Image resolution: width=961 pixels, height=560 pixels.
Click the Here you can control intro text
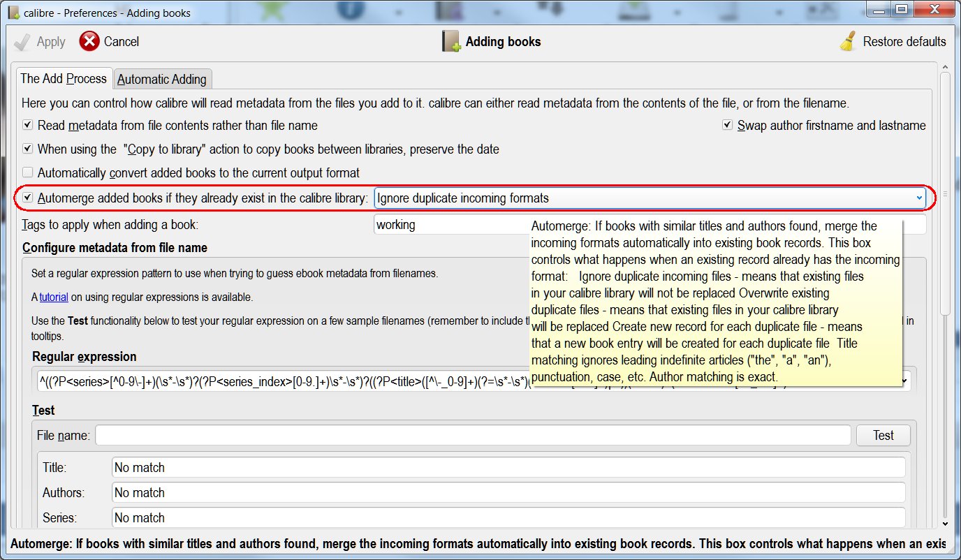(435, 103)
